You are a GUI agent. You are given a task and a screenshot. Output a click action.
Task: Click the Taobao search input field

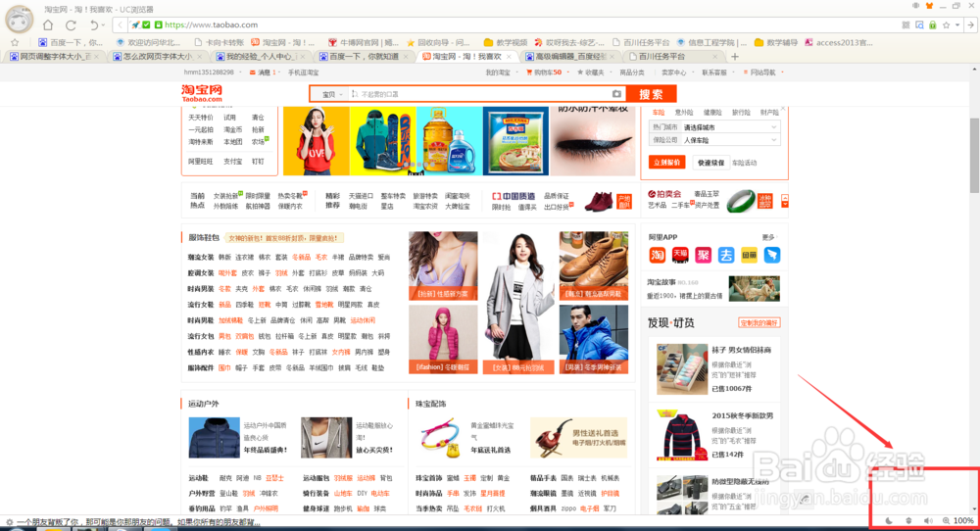click(x=478, y=94)
